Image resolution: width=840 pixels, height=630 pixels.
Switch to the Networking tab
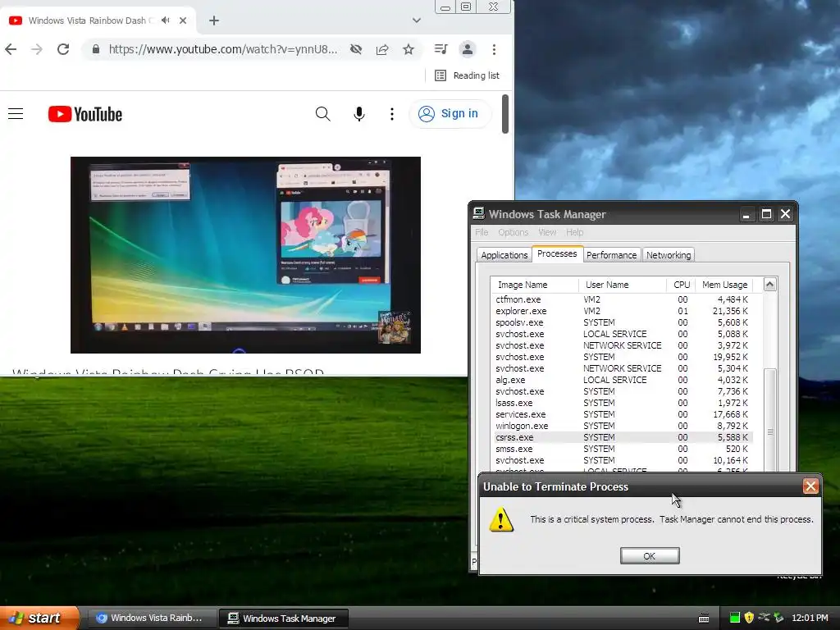click(x=669, y=255)
